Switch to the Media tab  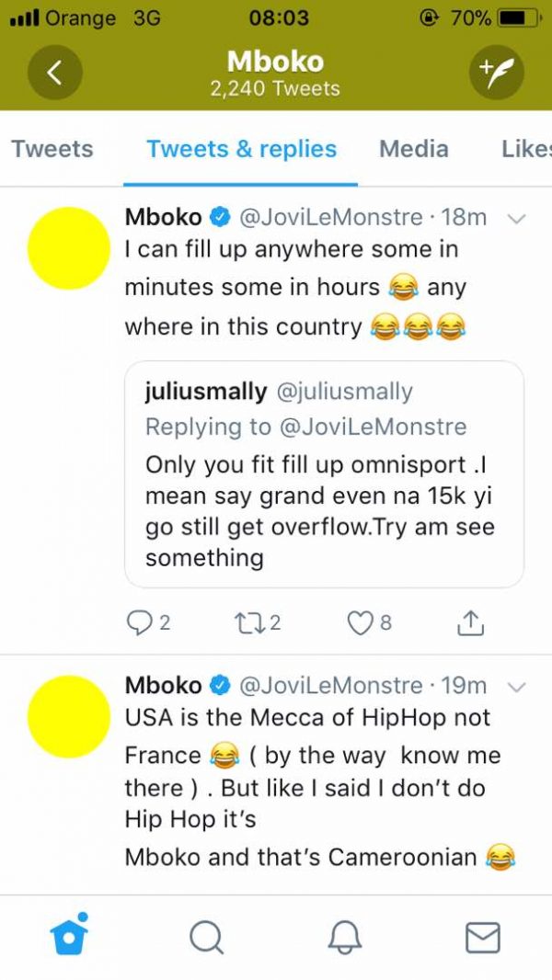414,149
